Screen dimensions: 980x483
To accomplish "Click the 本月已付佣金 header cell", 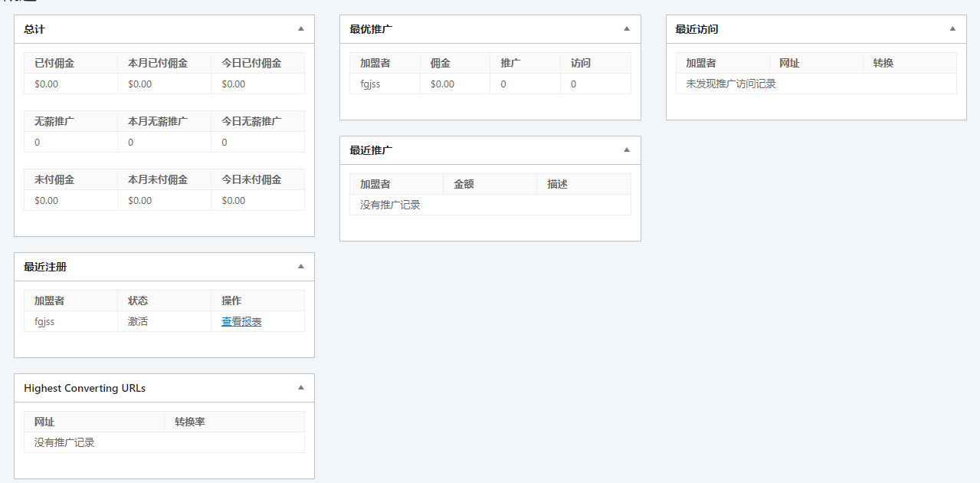I will point(158,63).
